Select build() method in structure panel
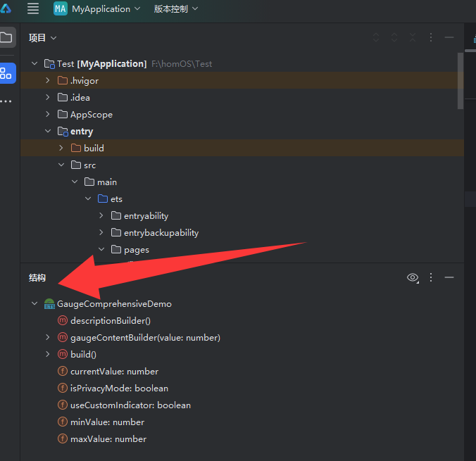The height and width of the screenshot is (461, 476). point(84,355)
